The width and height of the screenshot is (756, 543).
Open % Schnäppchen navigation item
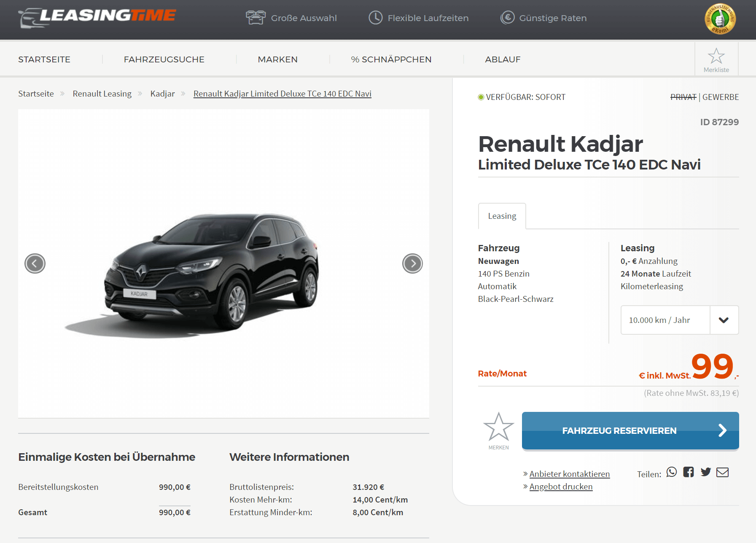[391, 59]
